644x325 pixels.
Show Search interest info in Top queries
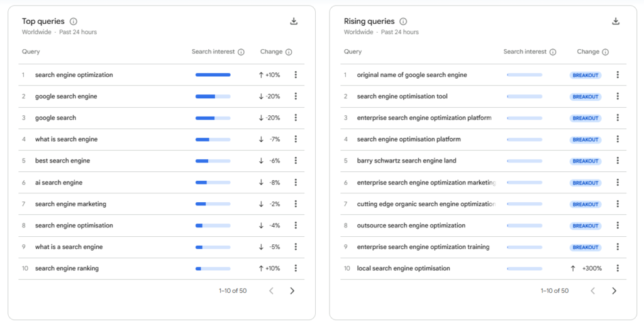(x=241, y=52)
